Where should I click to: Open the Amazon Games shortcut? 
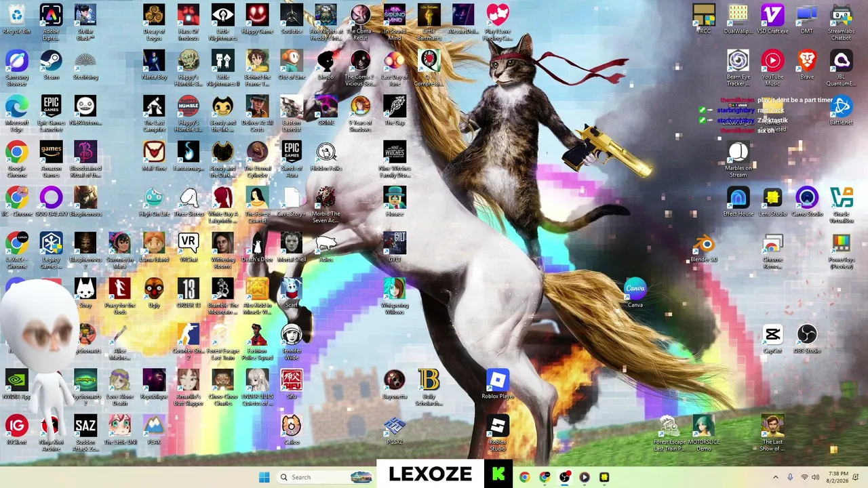pyautogui.click(x=51, y=159)
